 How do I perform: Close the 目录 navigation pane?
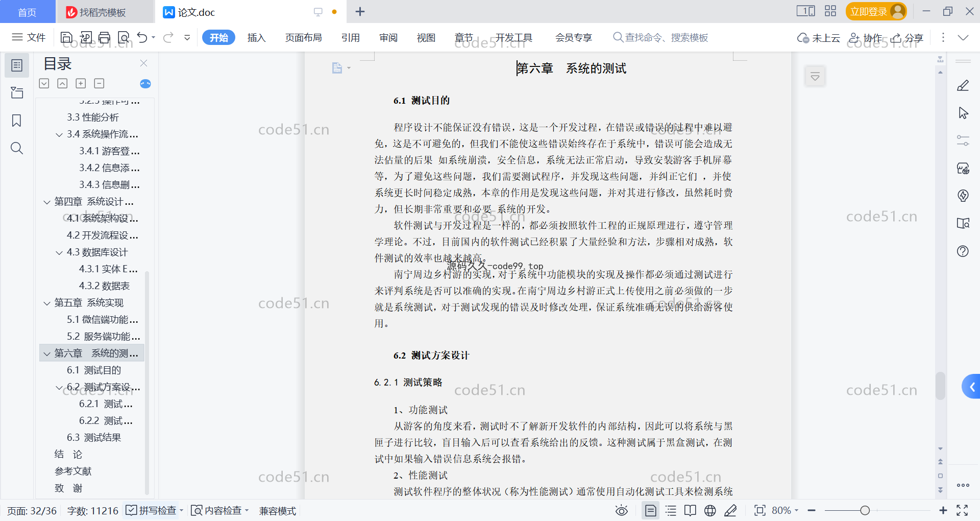tap(144, 63)
